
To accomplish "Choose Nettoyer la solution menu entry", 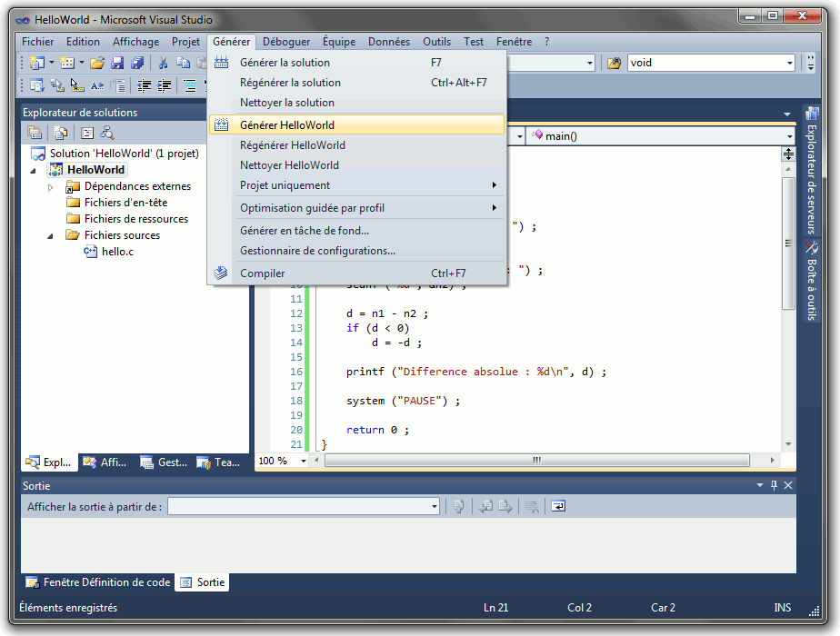I will 356,103.
